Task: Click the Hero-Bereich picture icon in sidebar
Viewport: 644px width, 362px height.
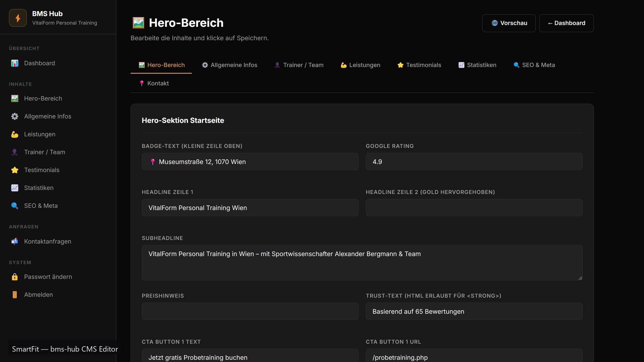Action: point(15,99)
